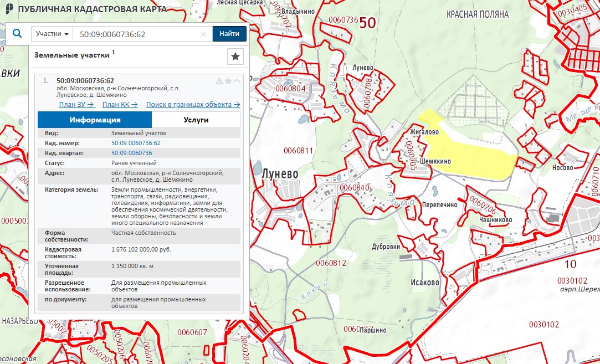Screen dimensions: 600x364
Task: Click the cadastral number search input
Action: pos(137,34)
